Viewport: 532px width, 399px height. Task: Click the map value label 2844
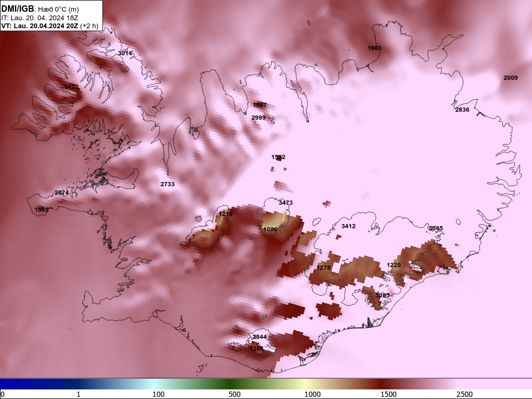[x=260, y=337]
